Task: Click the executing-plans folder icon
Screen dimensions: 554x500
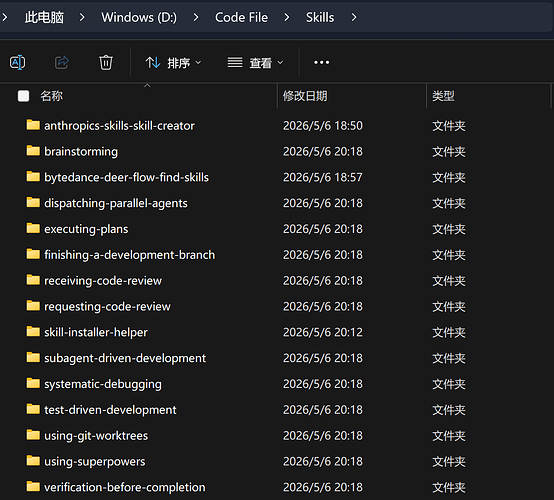Action: pos(33,228)
